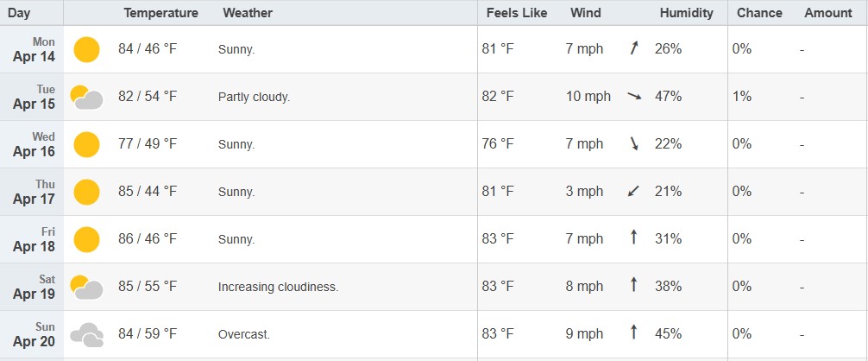The width and height of the screenshot is (868, 361).
Task: Click the sun icon for Wed Apr 16
Action: pyautogui.click(x=86, y=144)
